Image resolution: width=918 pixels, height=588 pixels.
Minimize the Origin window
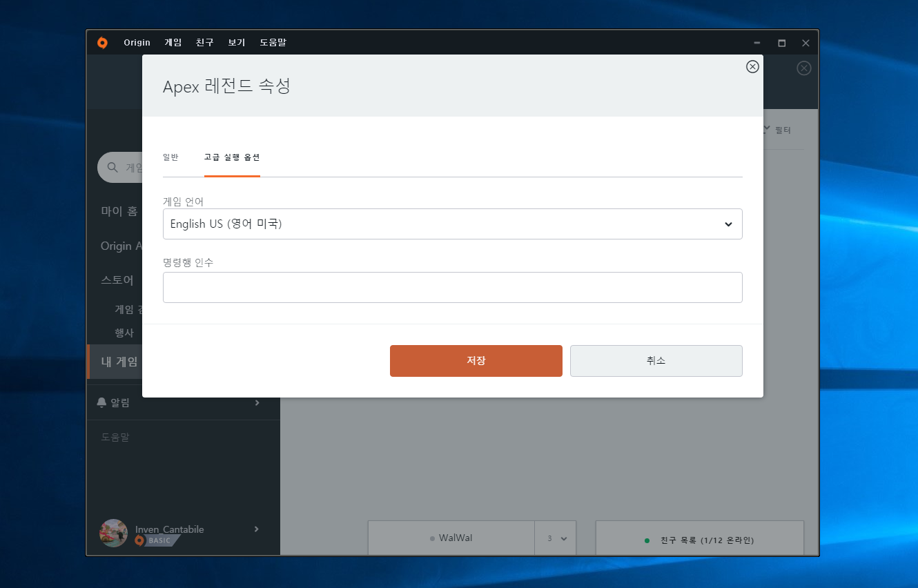pos(757,43)
